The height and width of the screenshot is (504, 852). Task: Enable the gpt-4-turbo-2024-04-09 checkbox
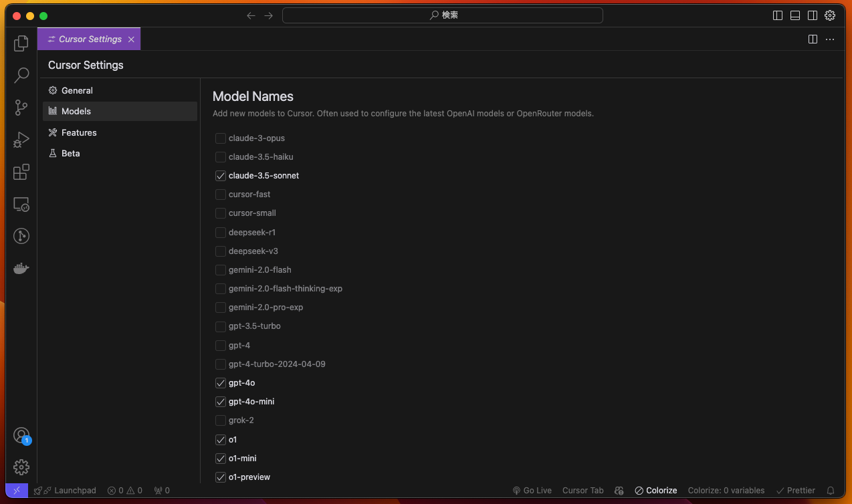point(220,364)
